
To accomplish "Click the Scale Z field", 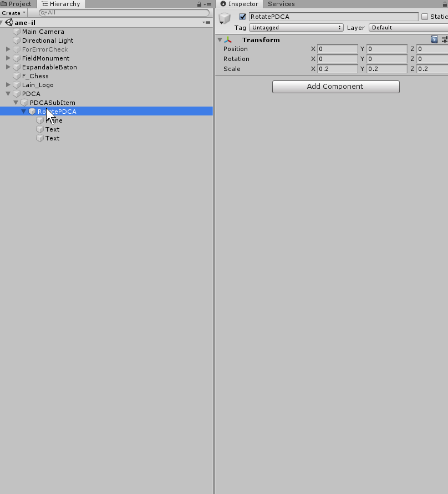I will tap(432, 69).
